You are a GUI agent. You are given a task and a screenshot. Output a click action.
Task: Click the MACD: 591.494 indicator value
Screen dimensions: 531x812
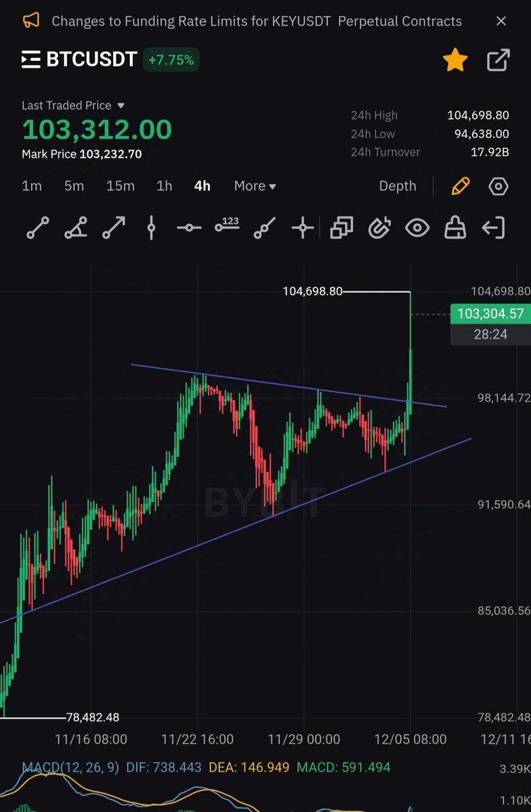pos(342,767)
